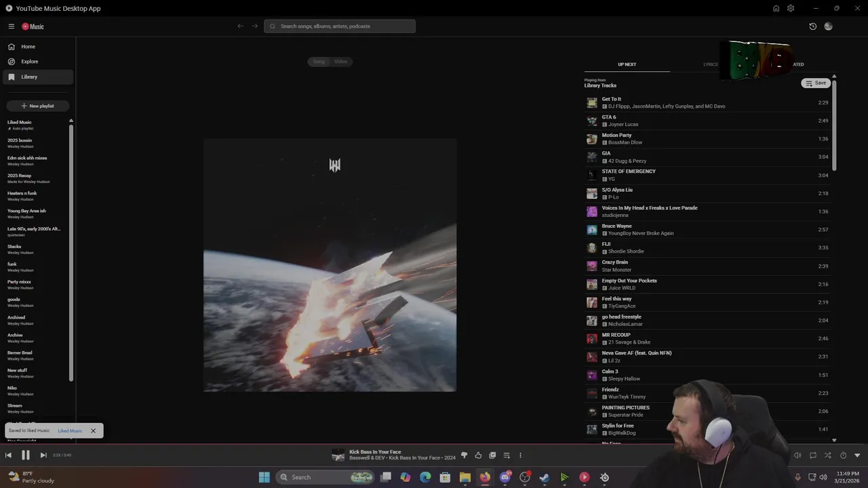Open the weather widget 81°F
The width and height of the screenshot is (868, 488).
click(x=31, y=477)
